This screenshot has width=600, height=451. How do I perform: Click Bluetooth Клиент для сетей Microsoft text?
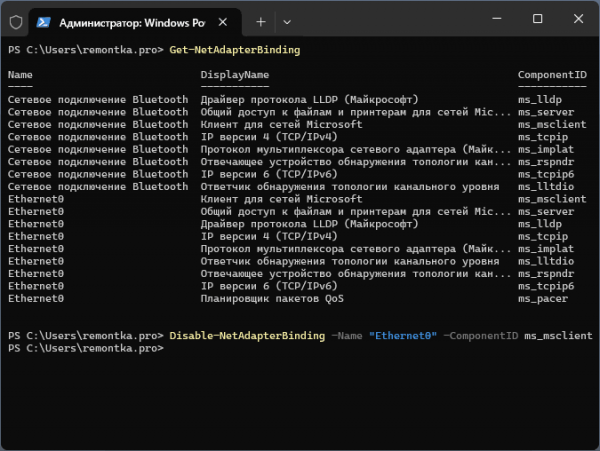click(x=281, y=124)
